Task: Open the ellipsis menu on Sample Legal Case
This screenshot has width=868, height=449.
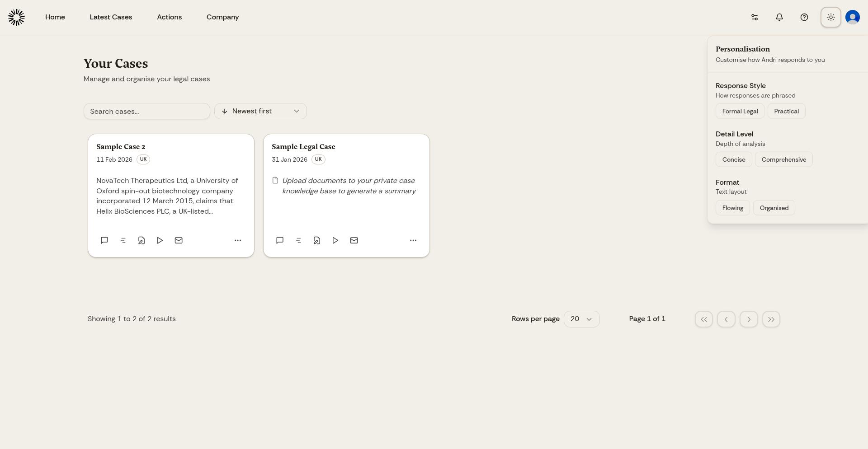Action: point(413,240)
